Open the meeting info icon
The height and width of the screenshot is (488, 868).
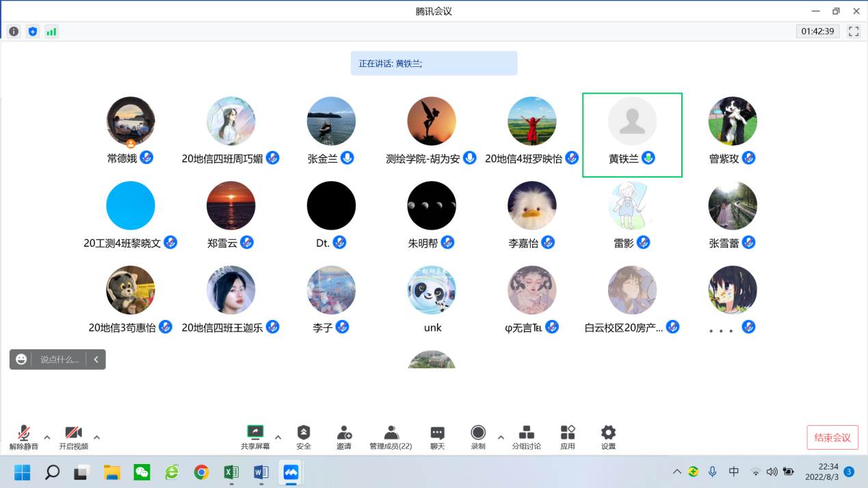click(14, 31)
